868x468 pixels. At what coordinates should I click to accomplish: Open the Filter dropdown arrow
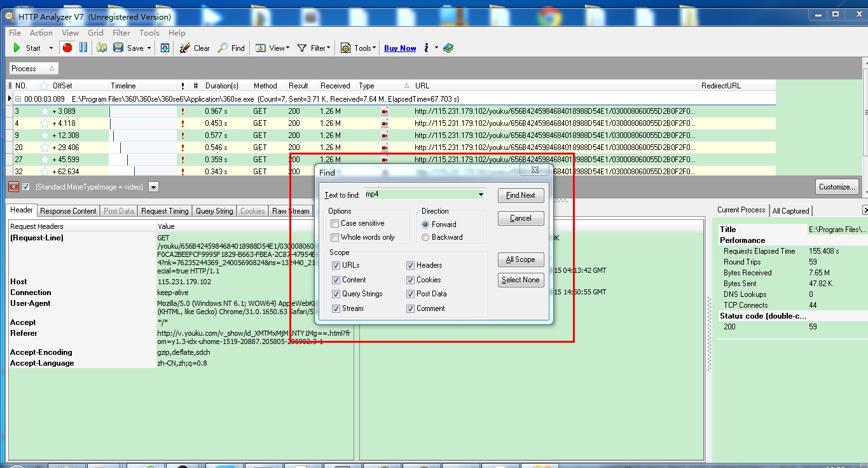coord(328,48)
